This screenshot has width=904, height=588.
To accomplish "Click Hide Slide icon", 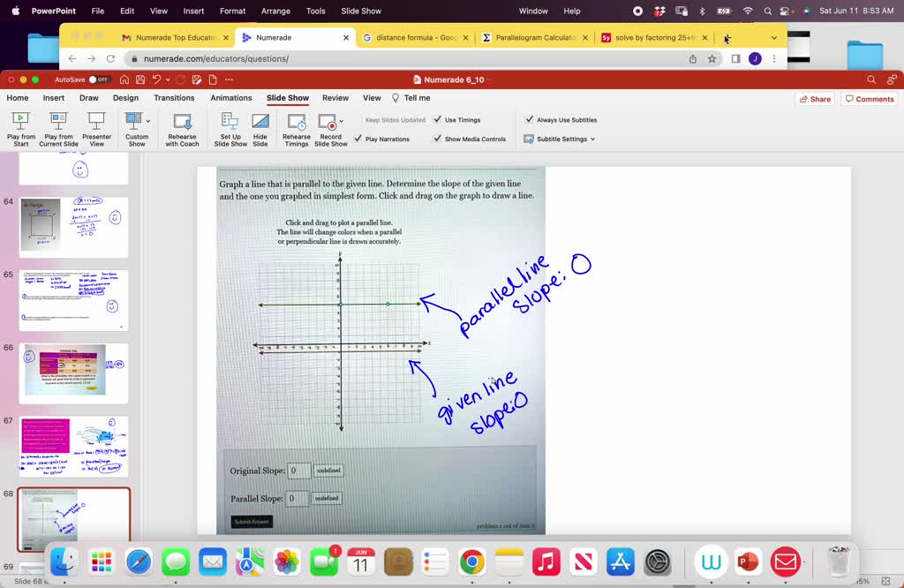I will pyautogui.click(x=260, y=122).
